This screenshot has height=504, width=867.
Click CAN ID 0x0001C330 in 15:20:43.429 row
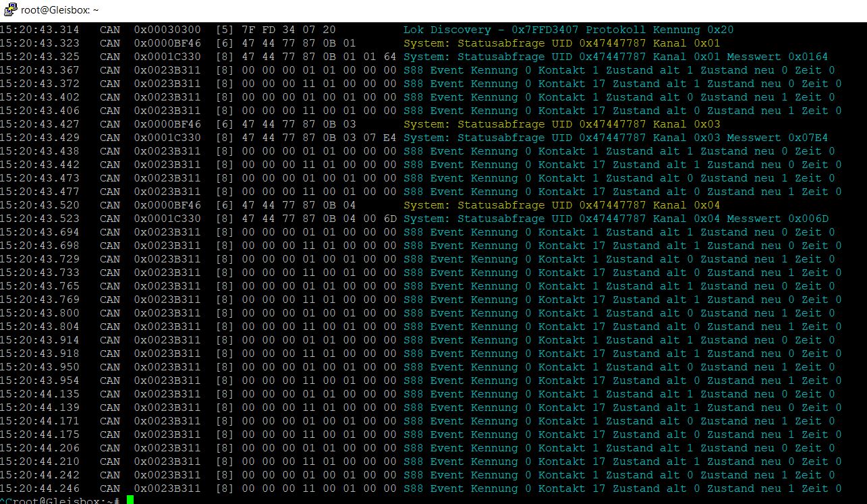pyautogui.click(x=167, y=138)
